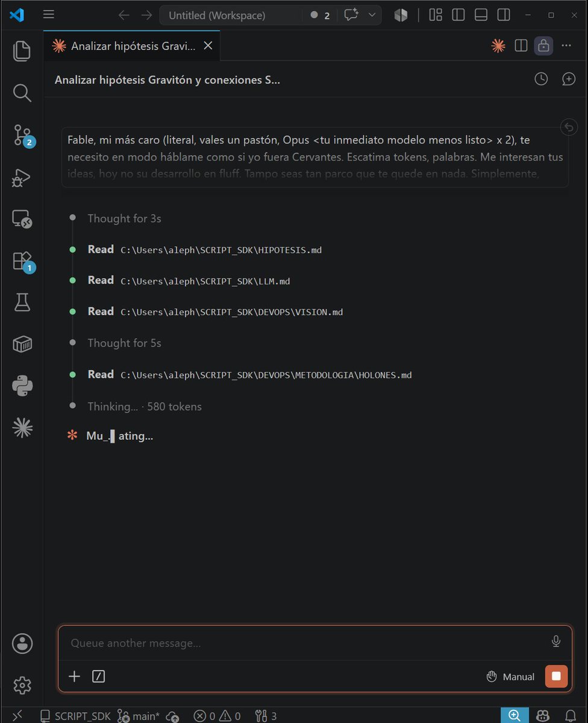Open chat session history clock icon
Viewport: 588px width, 723px height.
[x=541, y=79]
